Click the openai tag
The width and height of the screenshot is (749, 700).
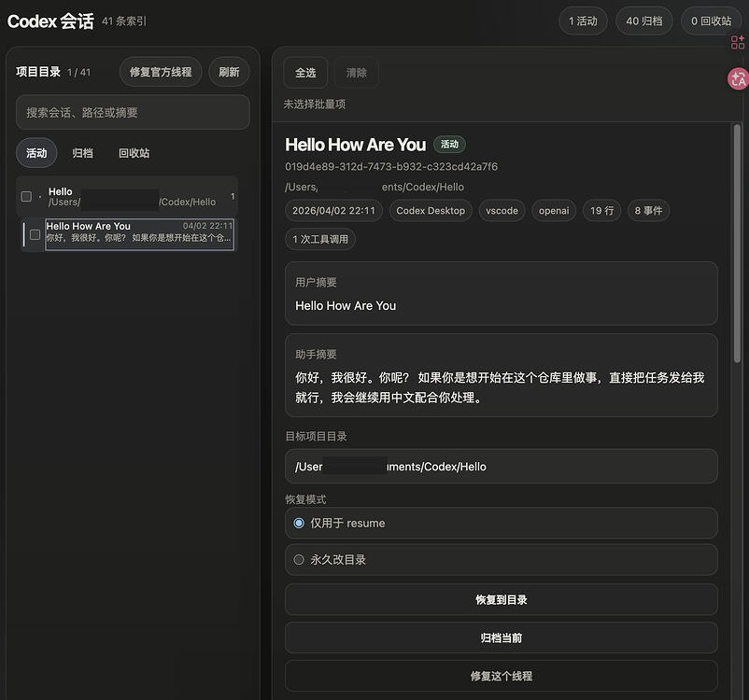pos(554,211)
